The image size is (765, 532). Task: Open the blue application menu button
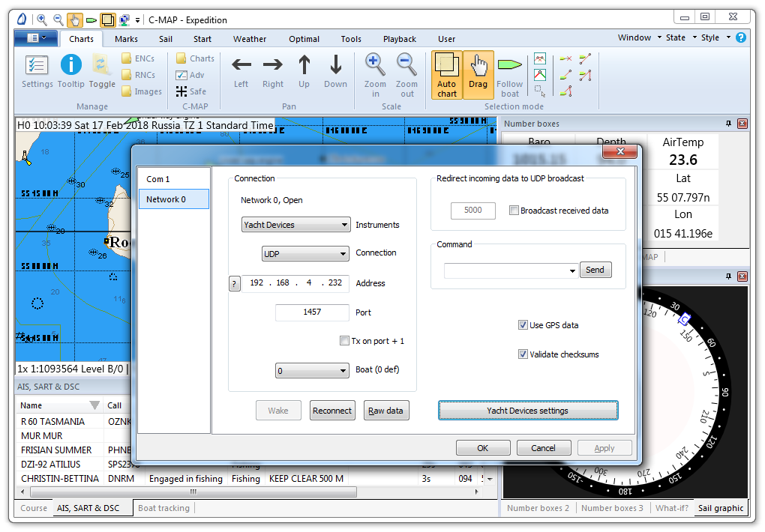pyautogui.click(x=36, y=38)
